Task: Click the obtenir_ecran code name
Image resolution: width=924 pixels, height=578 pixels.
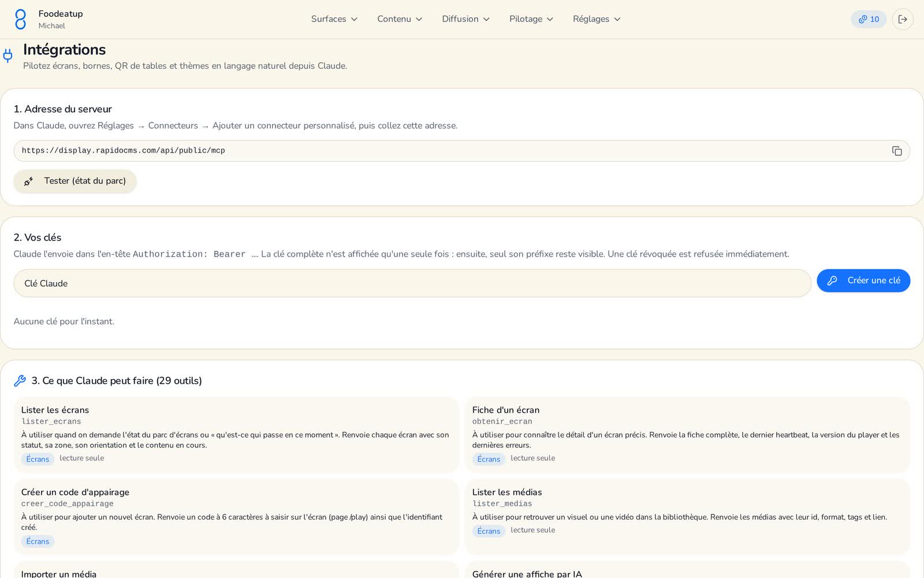Action: (x=502, y=421)
